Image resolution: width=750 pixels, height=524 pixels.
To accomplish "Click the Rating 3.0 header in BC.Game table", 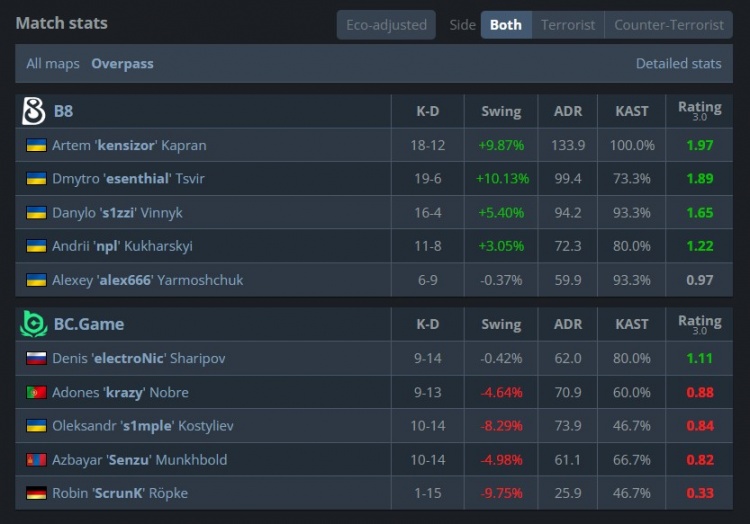I will click(699, 324).
